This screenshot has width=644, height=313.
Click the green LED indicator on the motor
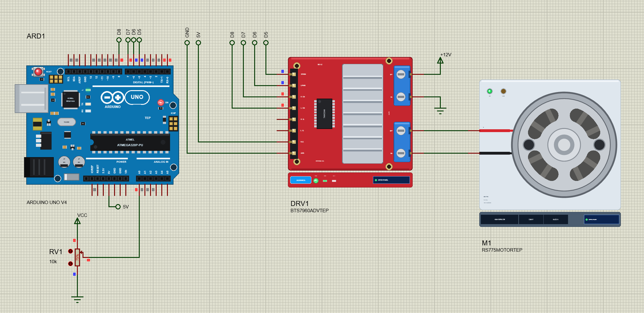pyautogui.click(x=490, y=91)
